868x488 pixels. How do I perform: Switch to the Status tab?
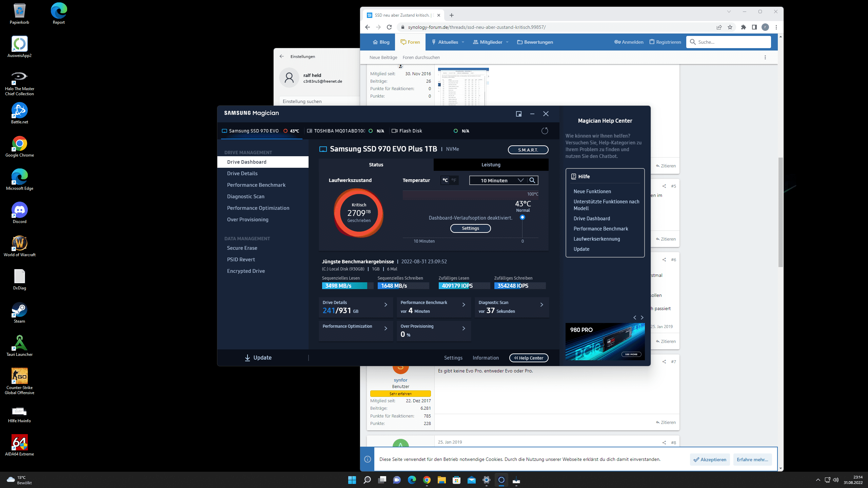(376, 165)
